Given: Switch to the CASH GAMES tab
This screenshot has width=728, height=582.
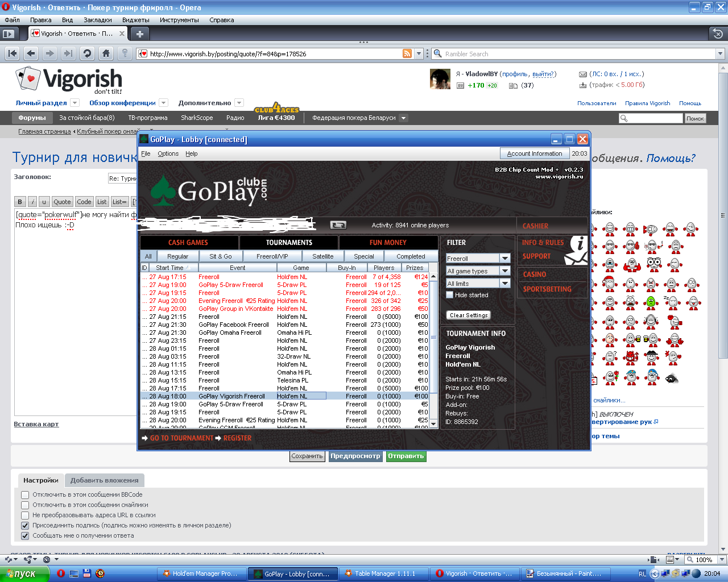Looking at the screenshot, I should [188, 243].
